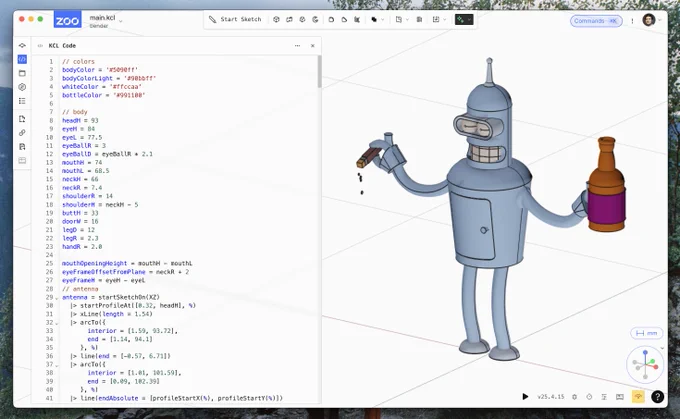Click the bodyColorLight '#90bbff' value
This screenshot has height=419, width=680.
tap(140, 78)
